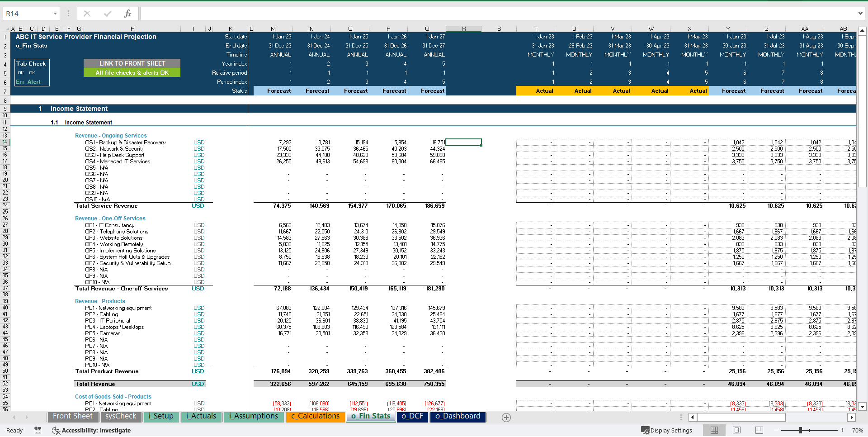This screenshot has height=437, width=868.
Task: Click the previous sheet navigation arrow
Action: pyautogui.click(x=14, y=417)
